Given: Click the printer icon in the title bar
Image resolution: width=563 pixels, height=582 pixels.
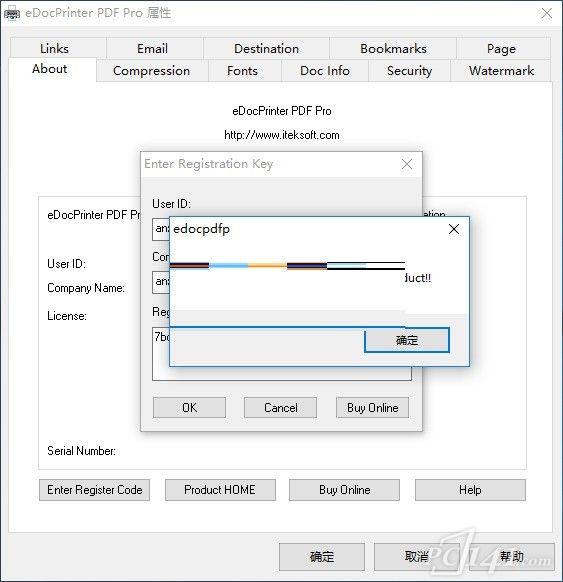Looking at the screenshot, I should (x=11, y=13).
